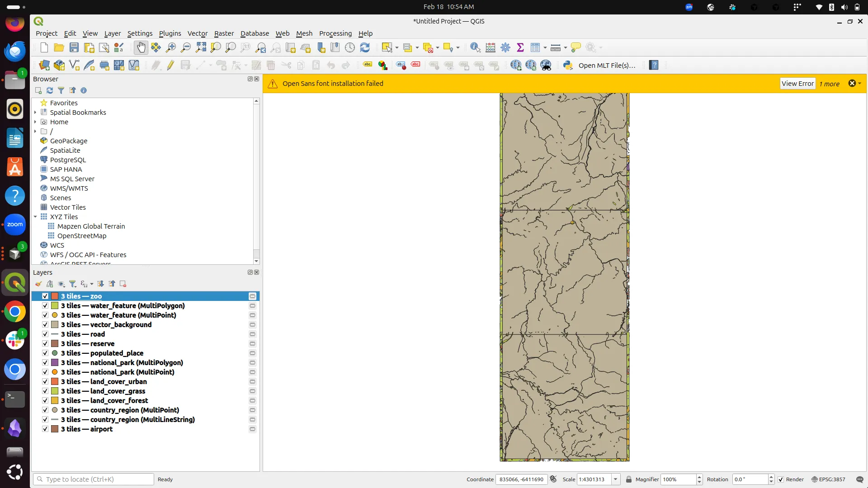Toggle Render checkbox in status bar

click(781, 479)
